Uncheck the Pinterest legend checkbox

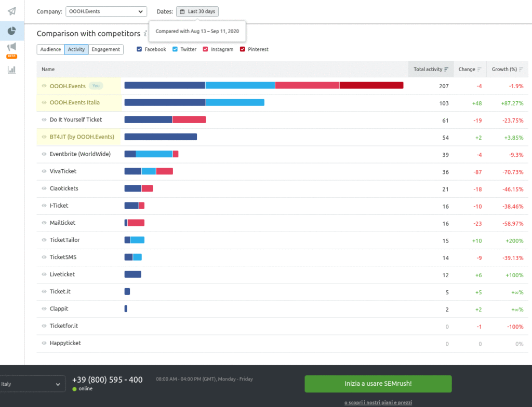click(243, 49)
